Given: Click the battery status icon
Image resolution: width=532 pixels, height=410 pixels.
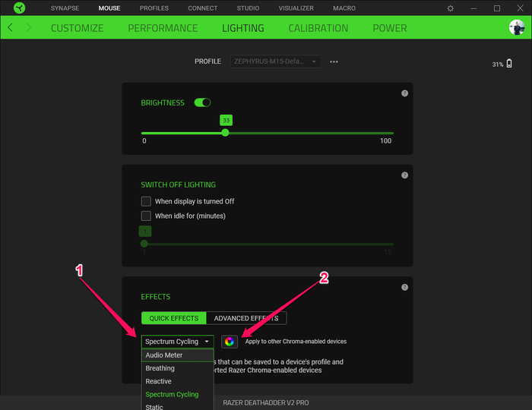Looking at the screenshot, I should coord(509,63).
